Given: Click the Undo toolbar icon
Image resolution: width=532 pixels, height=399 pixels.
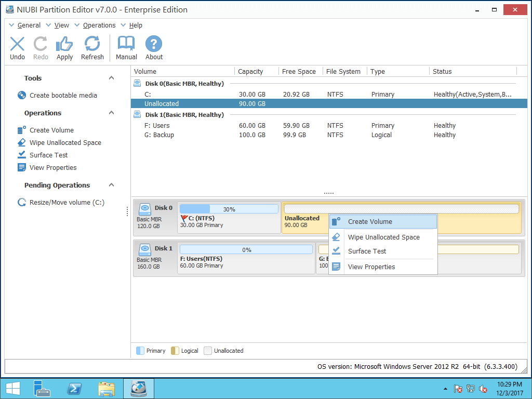Looking at the screenshot, I should (x=17, y=44).
